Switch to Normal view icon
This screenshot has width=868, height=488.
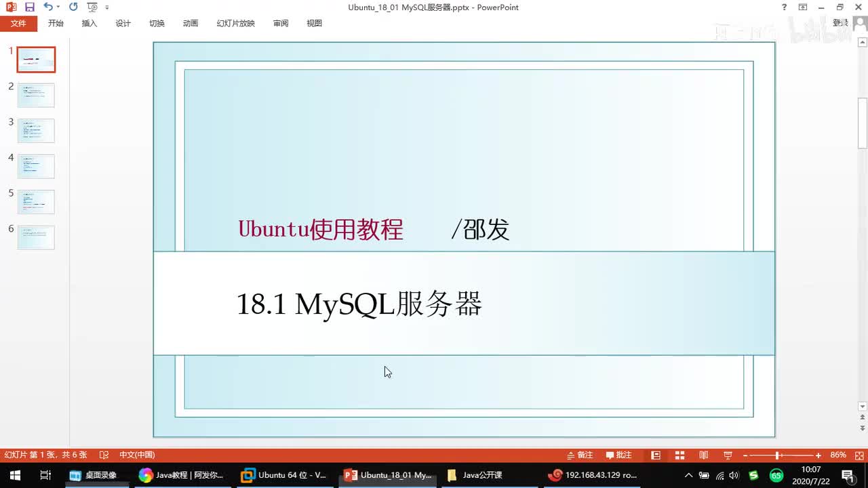pos(656,455)
